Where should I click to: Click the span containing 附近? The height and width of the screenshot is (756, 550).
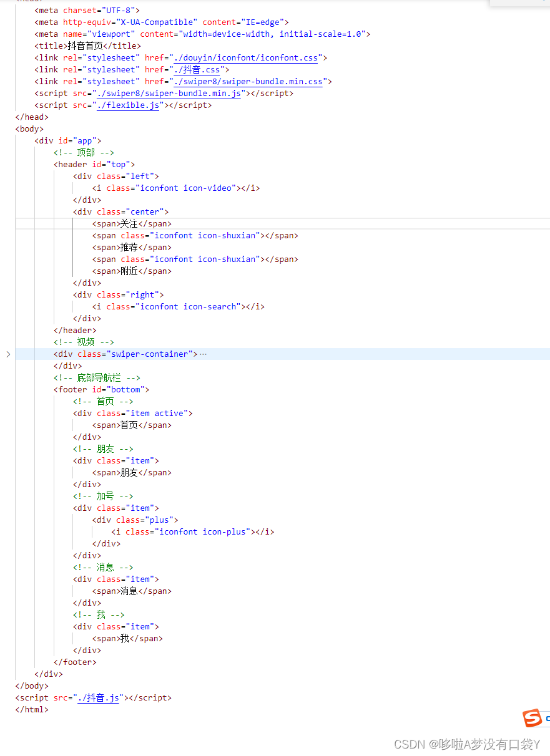point(132,271)
